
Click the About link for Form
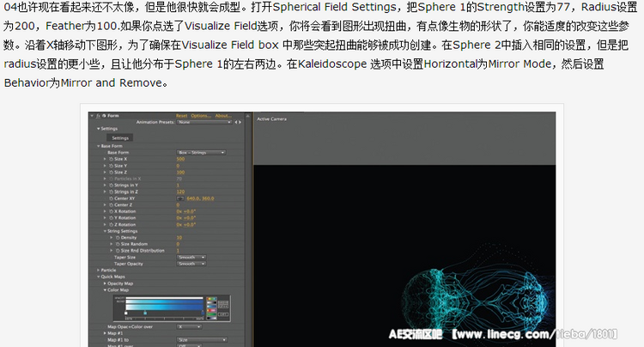(223, 116)
